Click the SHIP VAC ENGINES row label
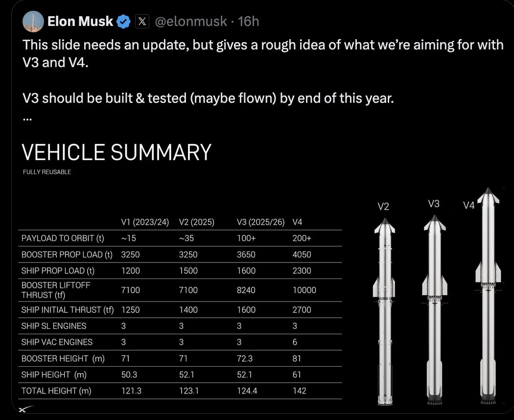This screenshot has width=514, height=420. pos(57,342)
